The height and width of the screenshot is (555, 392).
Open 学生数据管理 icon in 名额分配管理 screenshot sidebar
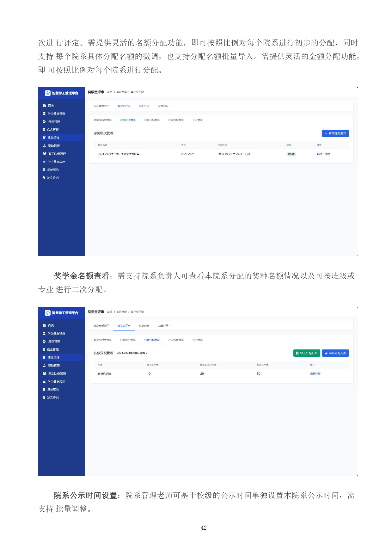tap(44, 333)
